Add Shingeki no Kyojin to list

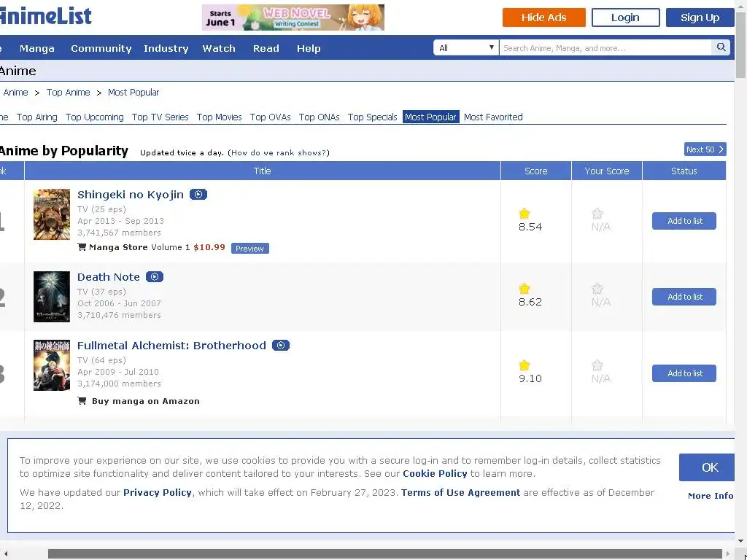[684, 221]
